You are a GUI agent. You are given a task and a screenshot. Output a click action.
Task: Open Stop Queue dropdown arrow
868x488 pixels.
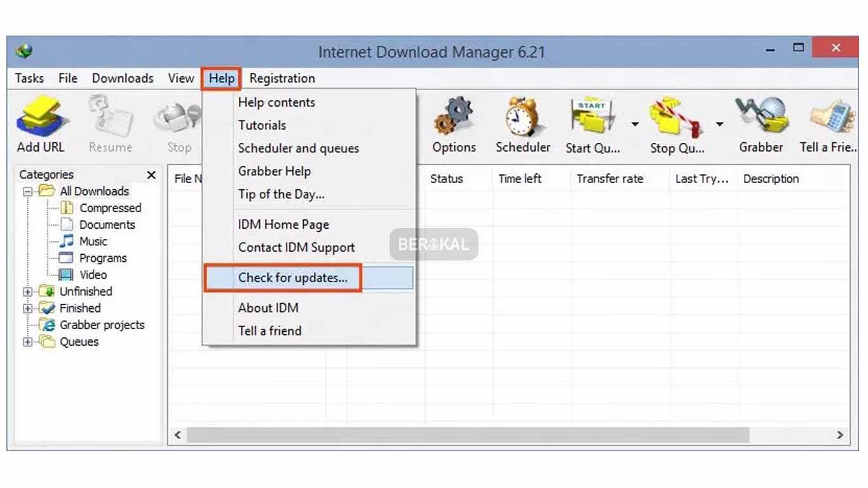[x=719, y=124]
